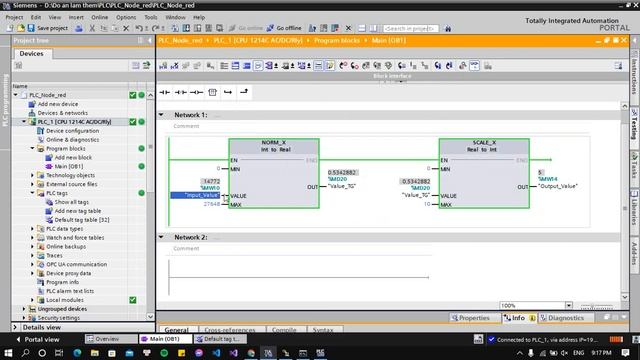Viewport: 640px width, 360px height.
Task: Open the Cross-references tab
Action: (x=229, y=329)
